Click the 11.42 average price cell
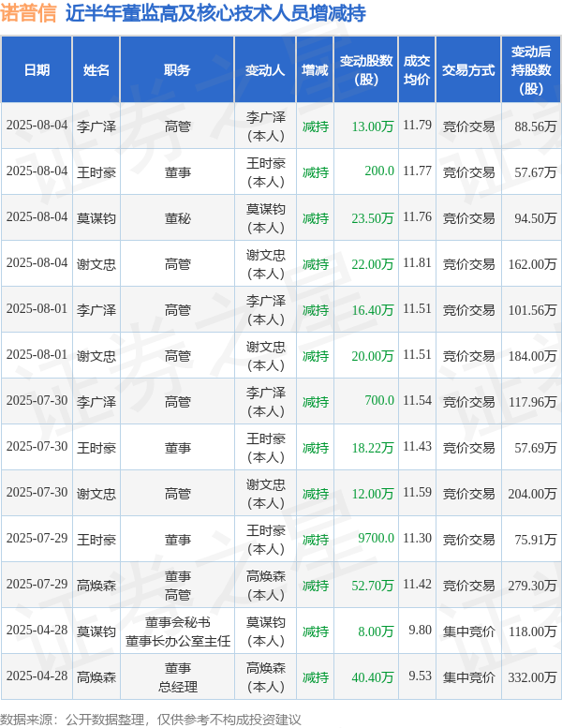The width and height of the screenshot is (562, 728). point(417,584)
